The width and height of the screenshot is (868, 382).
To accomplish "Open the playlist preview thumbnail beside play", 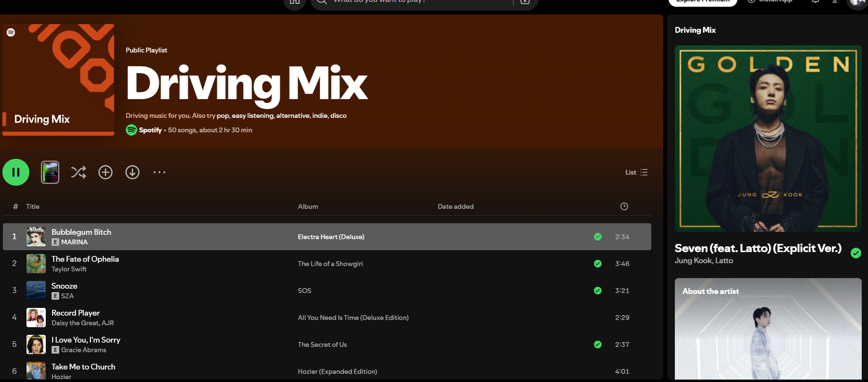I will click(50, 172).
